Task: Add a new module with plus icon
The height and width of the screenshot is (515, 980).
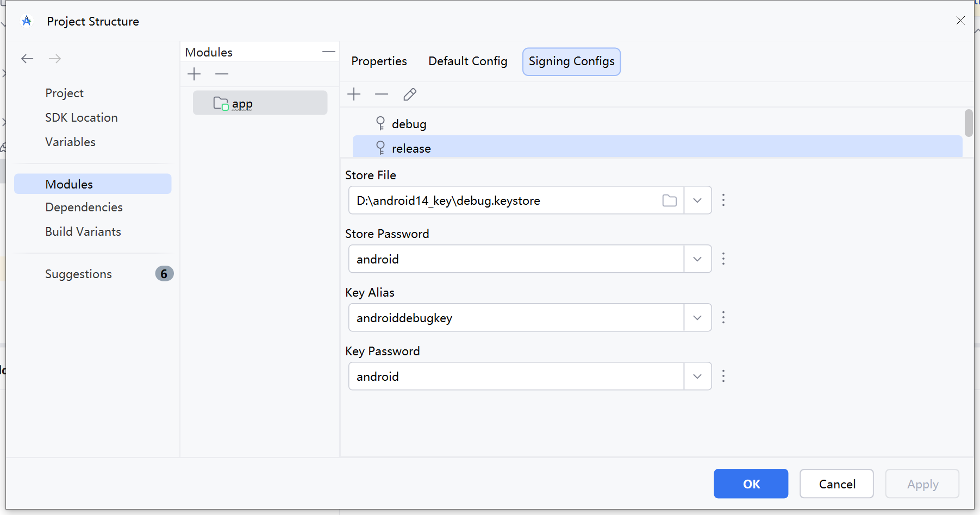Action: pos(194,74)
